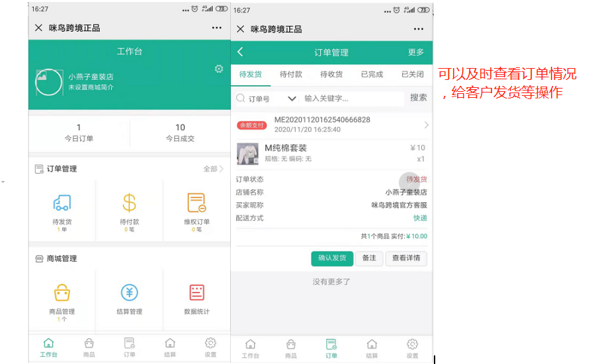This screenshot has height=364, width=592.
Task: Open the three-dot menu on right screen
Action: click(x=418, y=29)
